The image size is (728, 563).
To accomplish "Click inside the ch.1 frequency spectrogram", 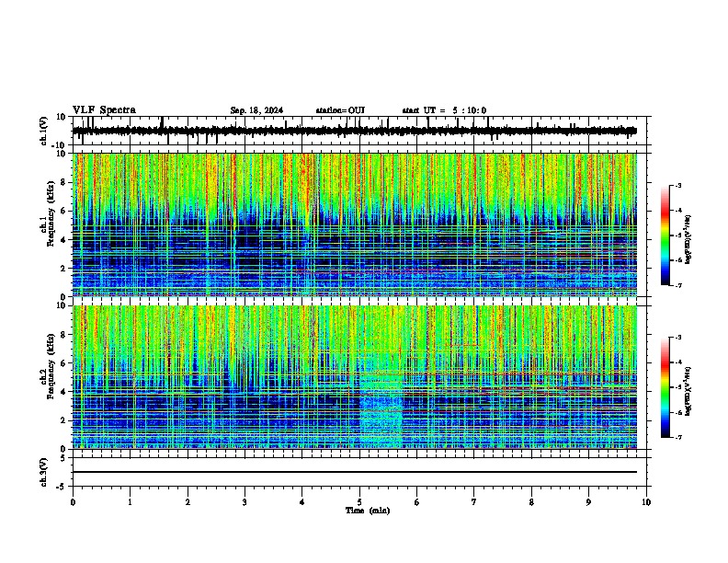I will [x=354, y=224].
